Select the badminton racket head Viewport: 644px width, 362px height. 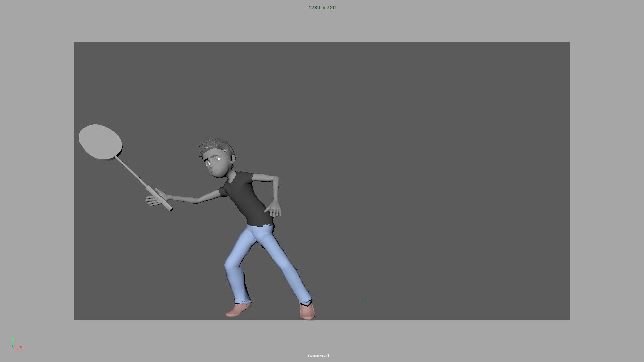(100, 142)
